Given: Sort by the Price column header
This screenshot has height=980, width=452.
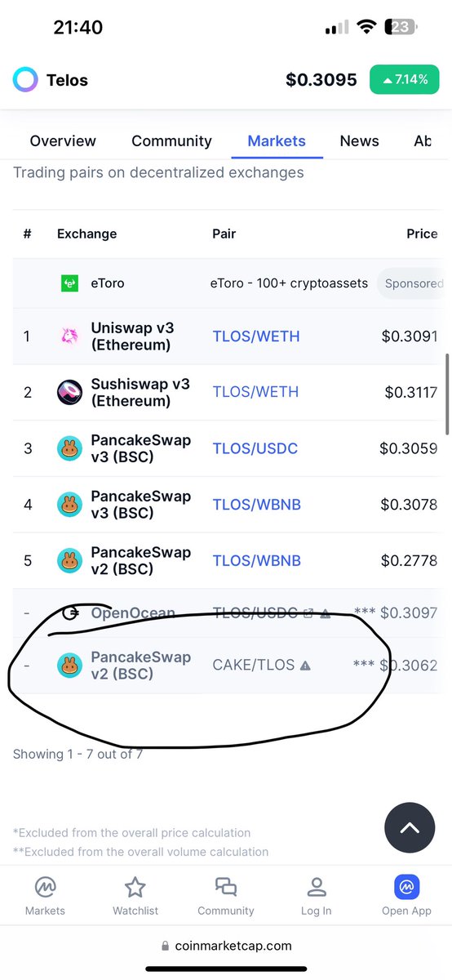Looking at the screenshot, I should (x=422, y=234).
